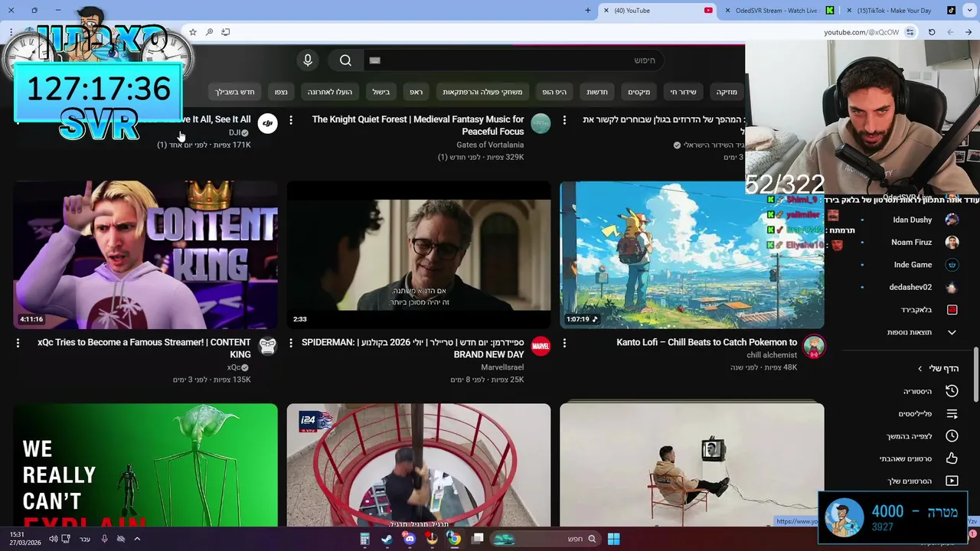The image size is (980, 551).
Task: Open a new browser tab
Action: coord(588,10)
